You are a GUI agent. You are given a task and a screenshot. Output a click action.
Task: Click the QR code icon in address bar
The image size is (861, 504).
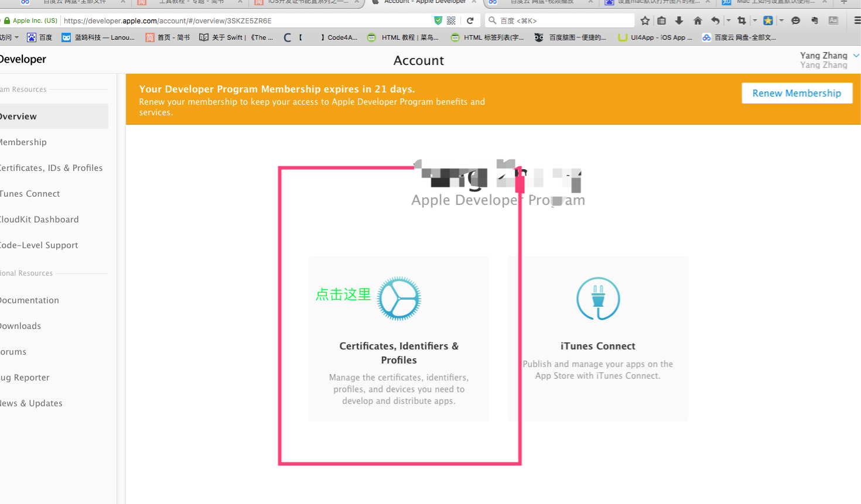coord(451,20)
